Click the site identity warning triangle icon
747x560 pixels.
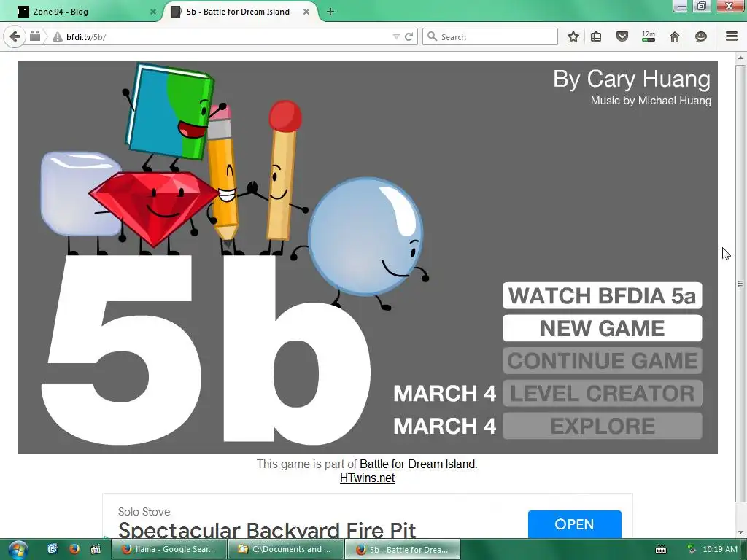[58, 36]
